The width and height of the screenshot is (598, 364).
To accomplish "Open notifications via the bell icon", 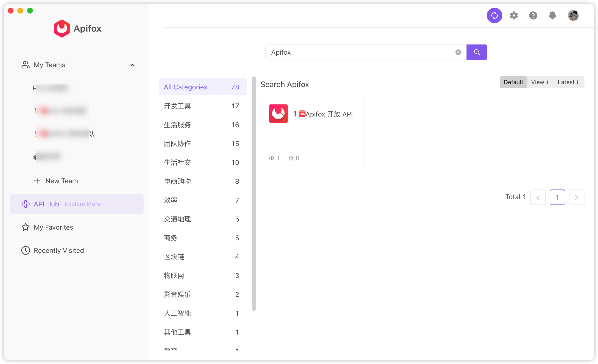I will coord(552,15).
